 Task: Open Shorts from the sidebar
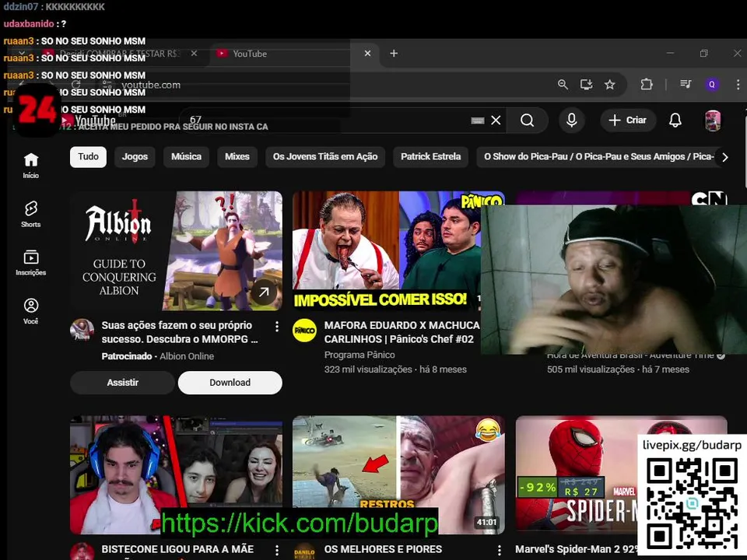click(31, 213)
